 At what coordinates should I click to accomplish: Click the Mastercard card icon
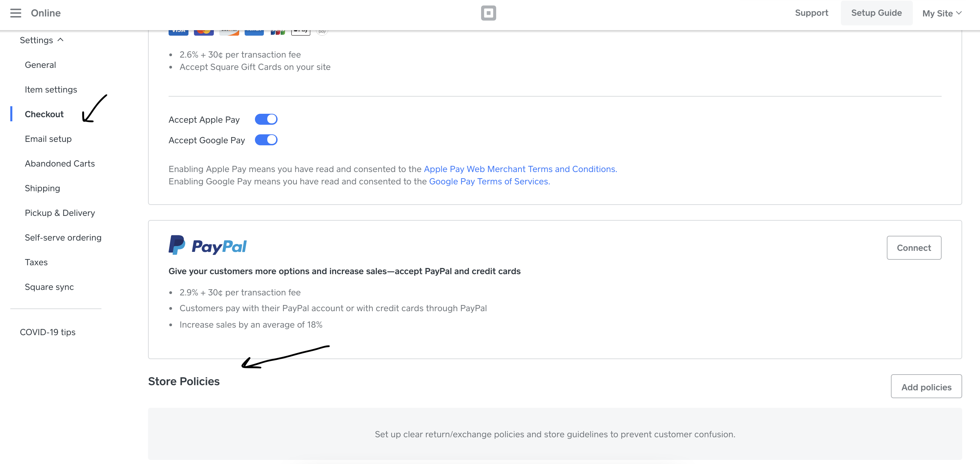(x=204, y=32)
